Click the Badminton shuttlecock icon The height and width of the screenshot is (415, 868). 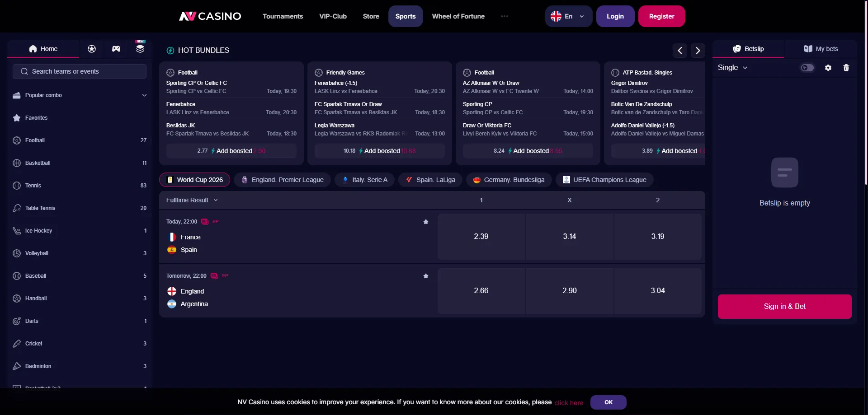click(x=17, y=366)
